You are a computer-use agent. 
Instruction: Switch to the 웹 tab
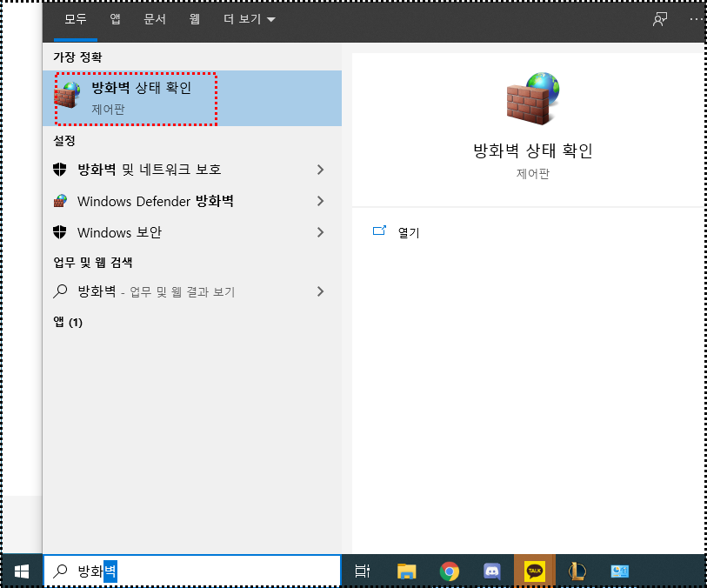coord(194,19)
